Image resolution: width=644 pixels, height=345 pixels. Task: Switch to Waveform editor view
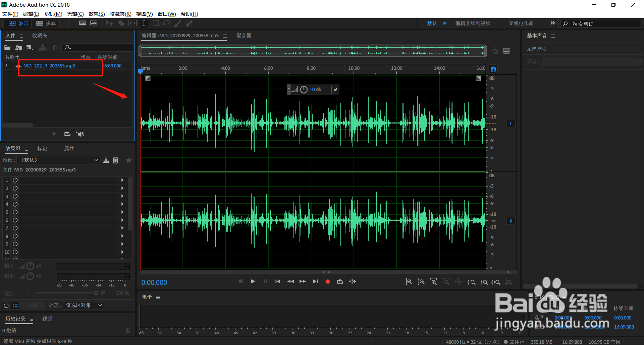pos(18,23)
